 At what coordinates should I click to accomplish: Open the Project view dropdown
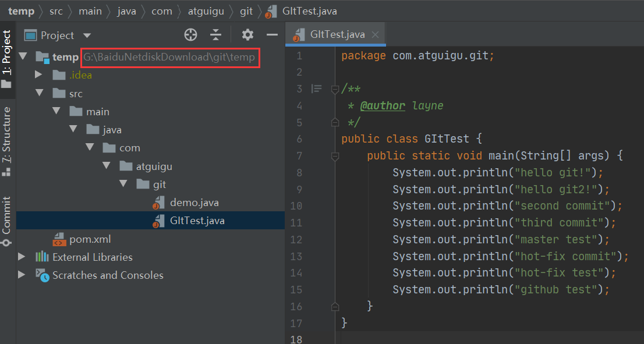(87, 36)
